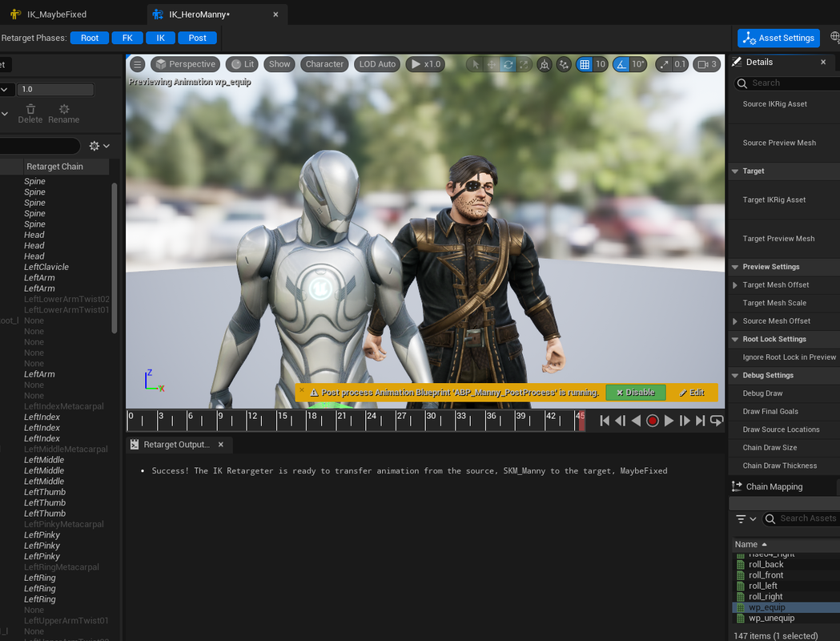The image size is (840, 641).
Task: Activate the select mode arrow tool
Action: point(475,64)
